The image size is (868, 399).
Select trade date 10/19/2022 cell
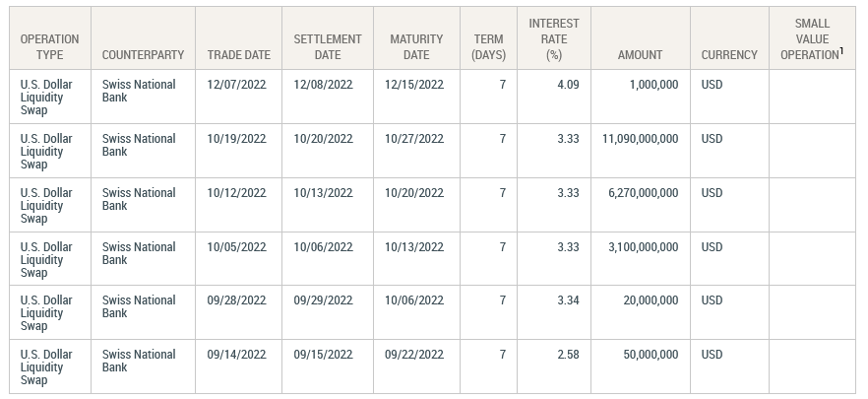click(238, 151)
